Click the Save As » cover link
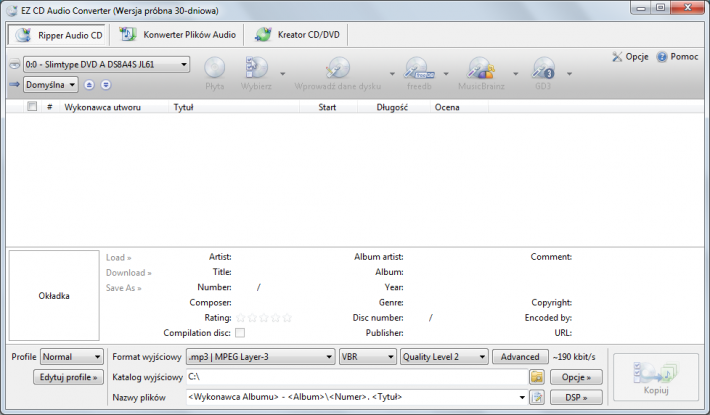710x415 pixels. (124, 288)
